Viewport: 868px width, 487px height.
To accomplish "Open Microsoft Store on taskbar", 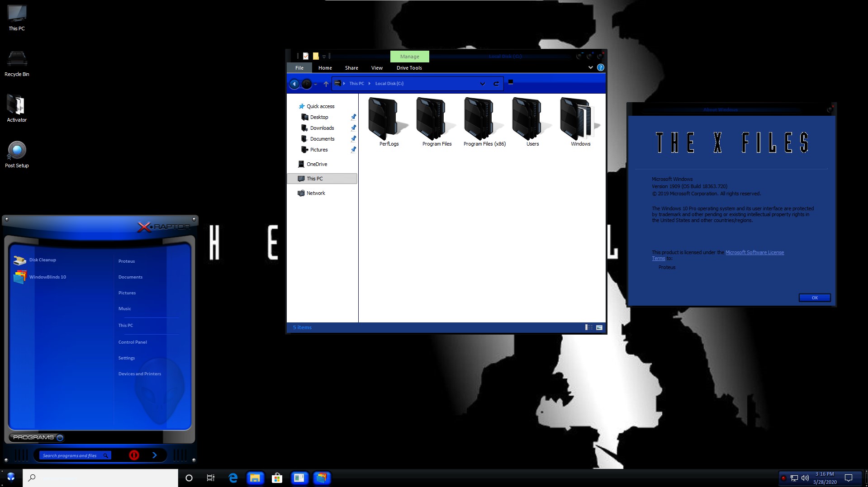I will point(277,478).
